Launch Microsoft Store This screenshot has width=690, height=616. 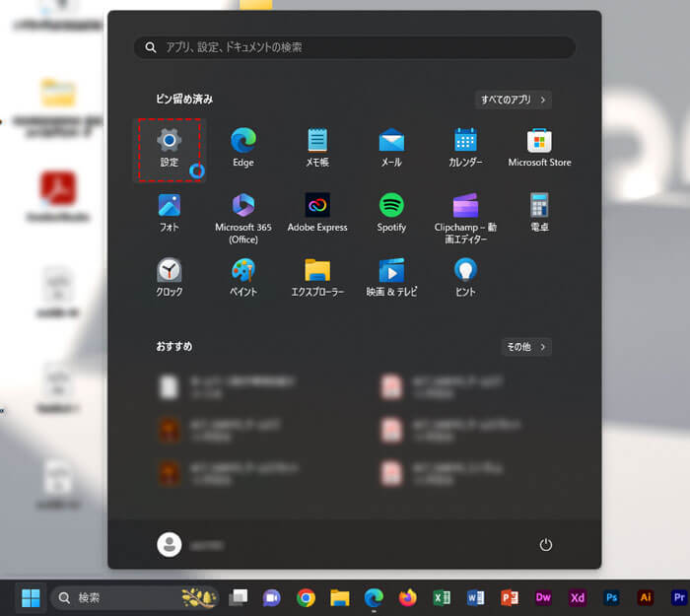[539, 149]
